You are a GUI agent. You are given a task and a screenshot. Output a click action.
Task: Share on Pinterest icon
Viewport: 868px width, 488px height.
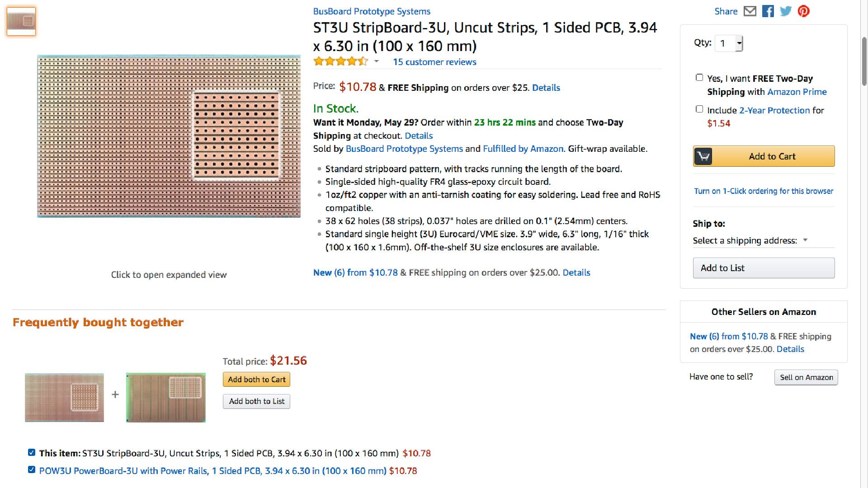click(x=803, y=11)
